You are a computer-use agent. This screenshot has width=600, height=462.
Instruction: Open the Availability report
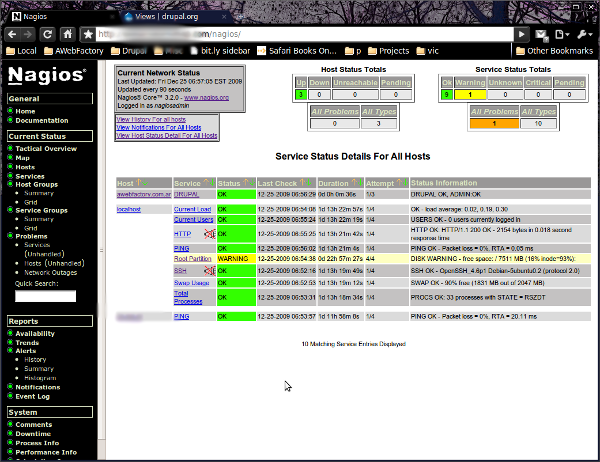click(x=35, y=333)
